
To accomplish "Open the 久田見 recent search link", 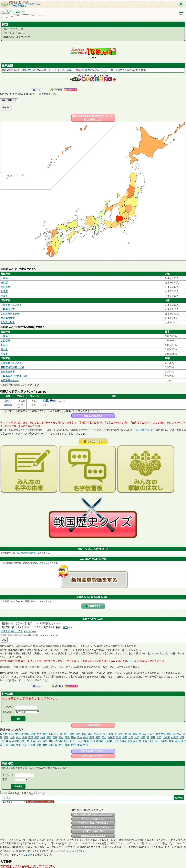I will pyautogui.click(x=52, y=734).
